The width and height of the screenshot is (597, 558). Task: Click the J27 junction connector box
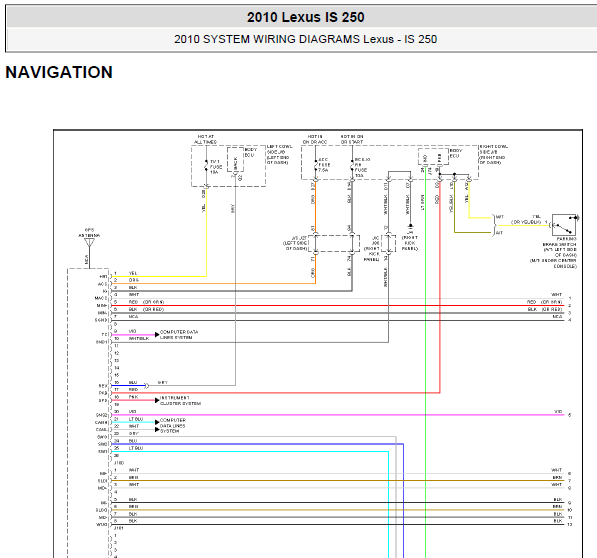point(334,243)
